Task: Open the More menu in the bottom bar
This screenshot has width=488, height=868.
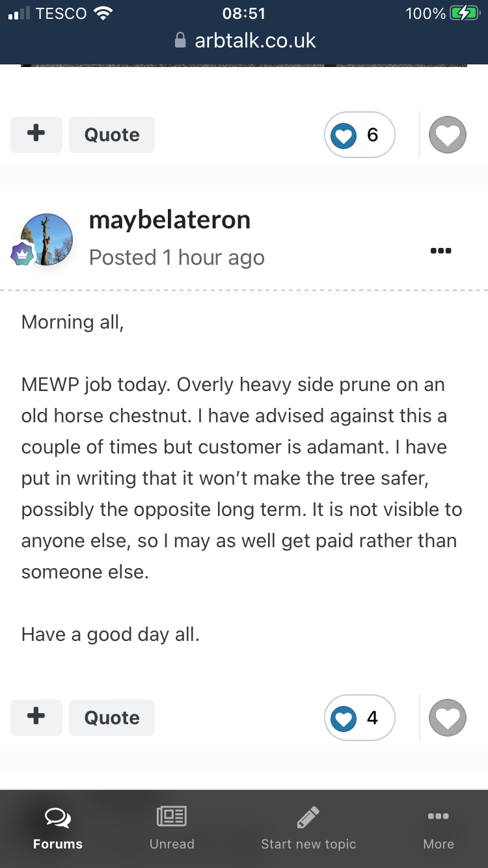Action: click(x=439, y=828)
